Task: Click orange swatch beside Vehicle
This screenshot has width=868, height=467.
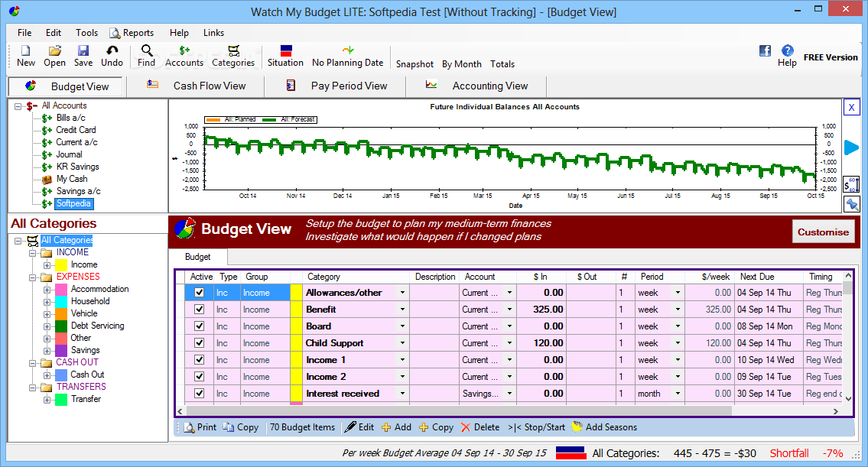Action: tap(61, 313)
